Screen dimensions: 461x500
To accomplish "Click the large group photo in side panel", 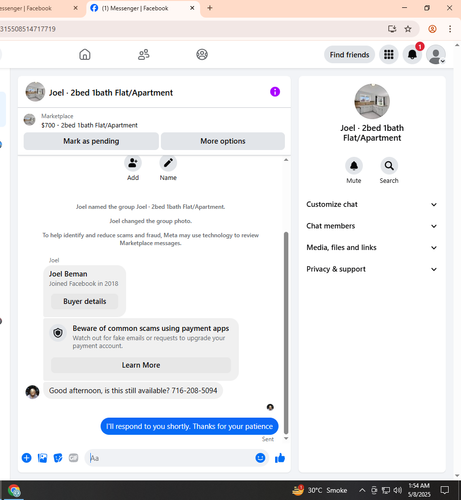I will click(372, 101).
